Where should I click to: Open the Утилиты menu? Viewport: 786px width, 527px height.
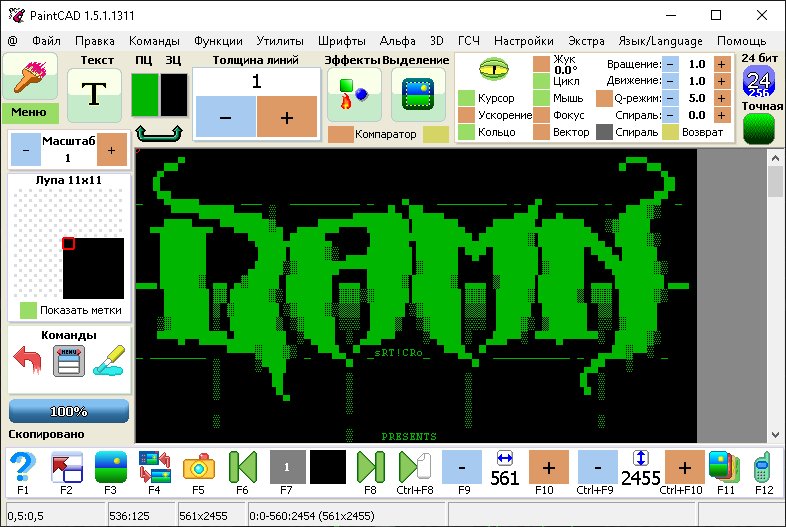click(x=280, y=41)
